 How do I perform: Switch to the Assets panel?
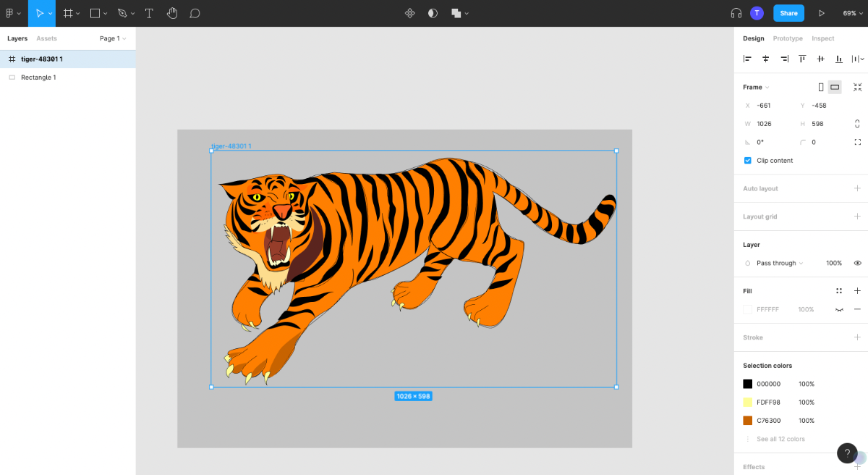(46, 38)
